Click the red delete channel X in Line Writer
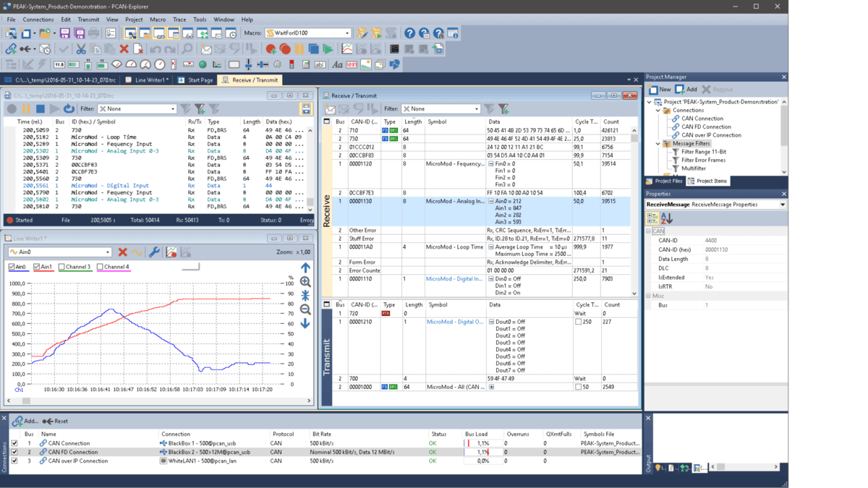Image resolution: width=868 pixels, height=488 pixels. (122, 252)
